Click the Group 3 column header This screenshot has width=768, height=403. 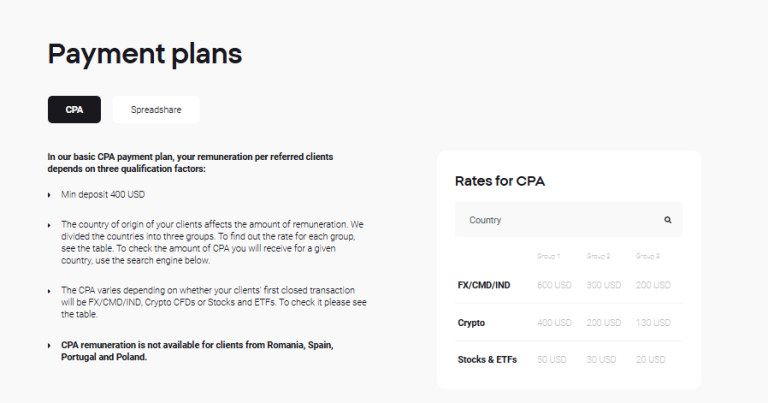click(648, 256)
